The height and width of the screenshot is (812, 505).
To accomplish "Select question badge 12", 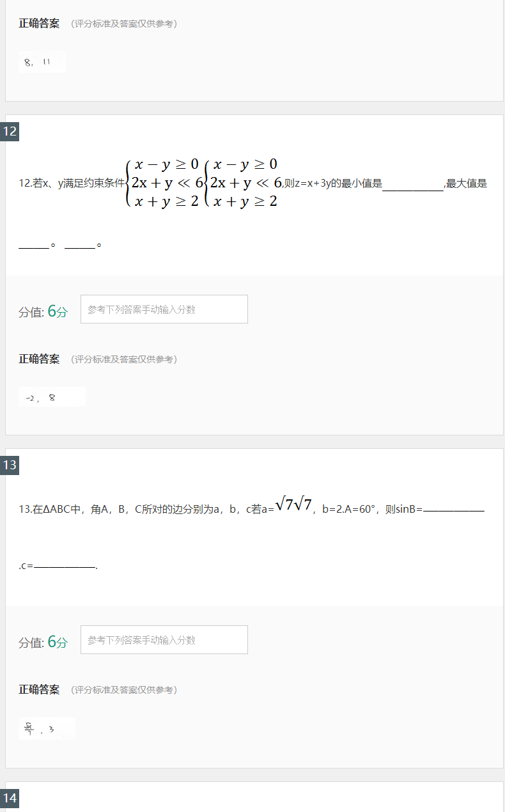I will (x=10, y=132).
